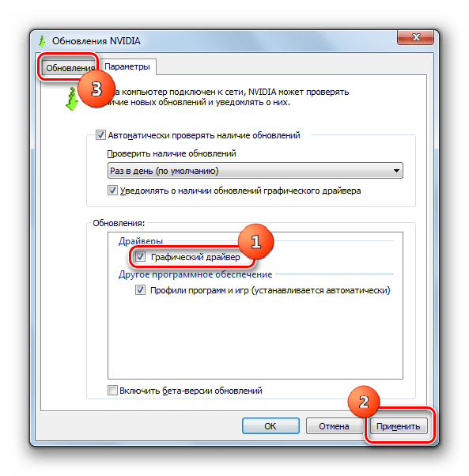Enable Включить бета-версии обновлений checkbox
469x476 pixels.
pos(112,390)
